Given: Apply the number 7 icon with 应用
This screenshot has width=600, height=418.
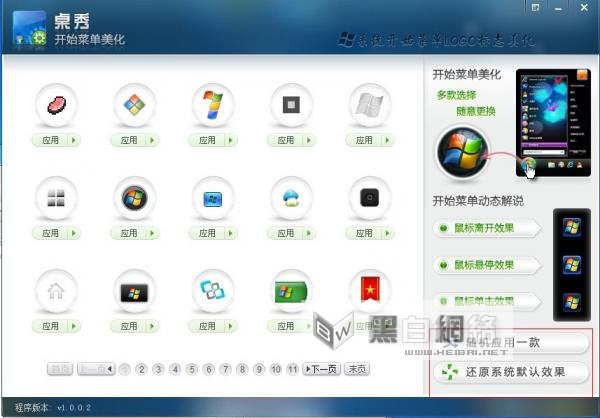Looking at the screenshot, I should click(207, 140).
